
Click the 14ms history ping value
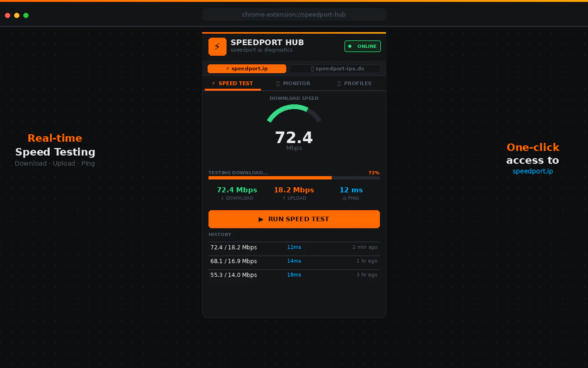(294, 261)
